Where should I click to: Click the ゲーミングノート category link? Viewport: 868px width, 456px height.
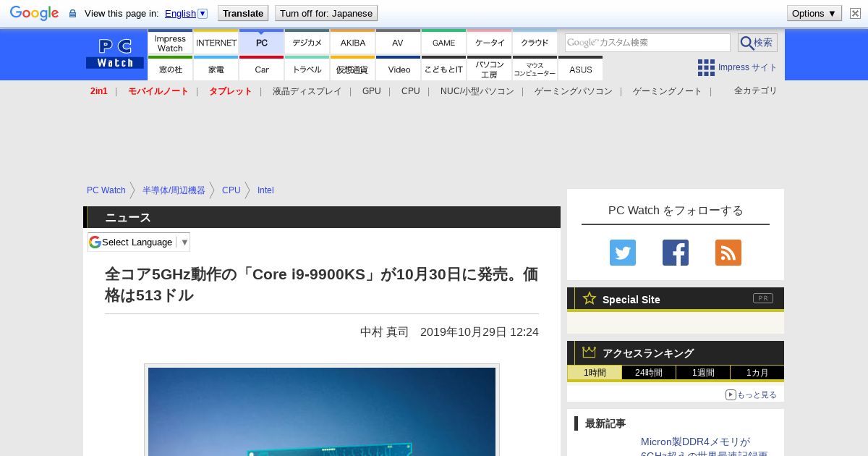[668, 91]
